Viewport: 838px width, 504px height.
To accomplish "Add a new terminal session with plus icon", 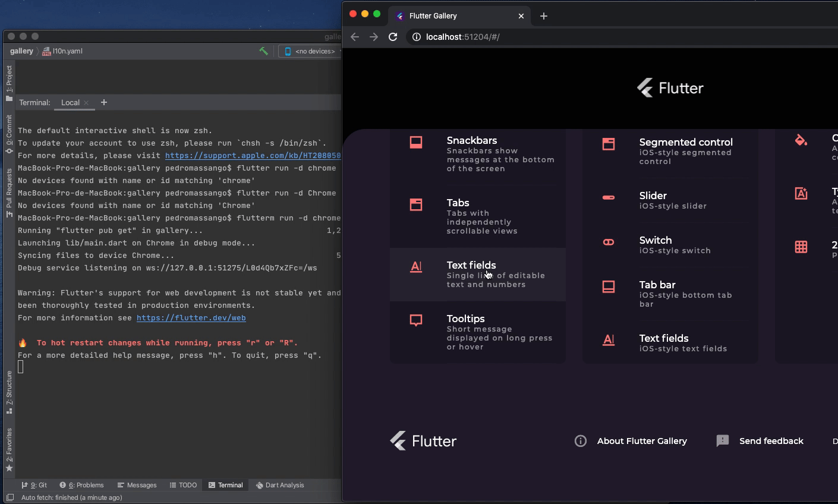I will tap(104, 102).
